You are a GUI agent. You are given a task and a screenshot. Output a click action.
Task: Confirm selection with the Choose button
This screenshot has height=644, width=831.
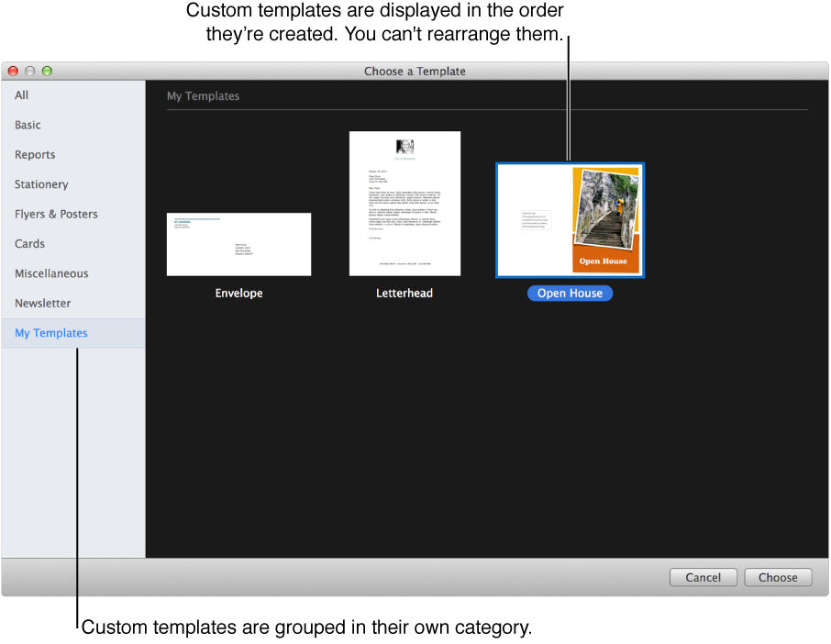click(x=778, y=577)
